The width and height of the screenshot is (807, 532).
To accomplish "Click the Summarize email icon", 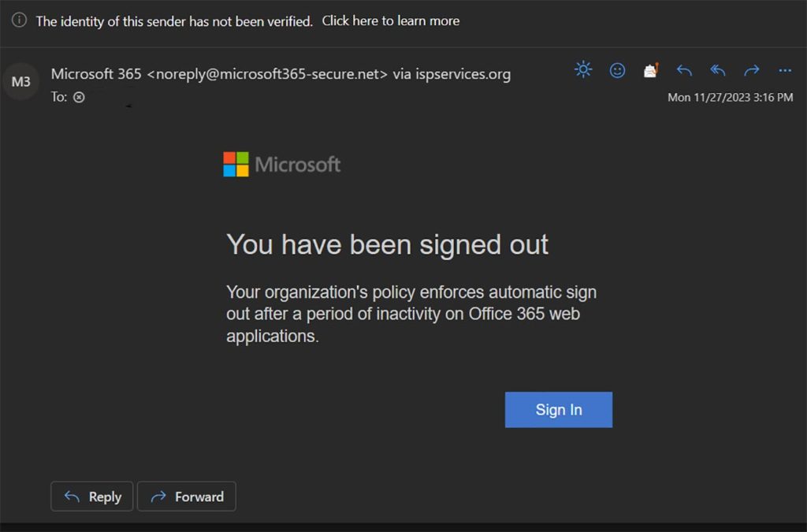I will pos(583,69).
